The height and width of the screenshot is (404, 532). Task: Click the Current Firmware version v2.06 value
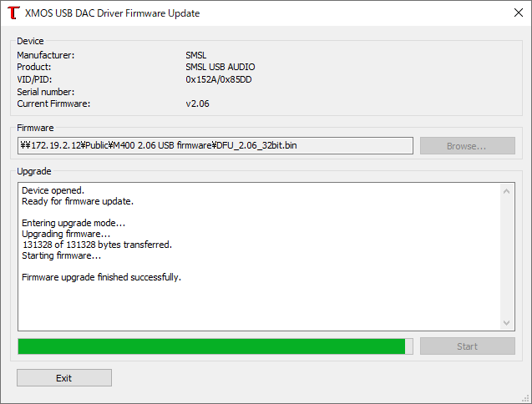[197, 104]
